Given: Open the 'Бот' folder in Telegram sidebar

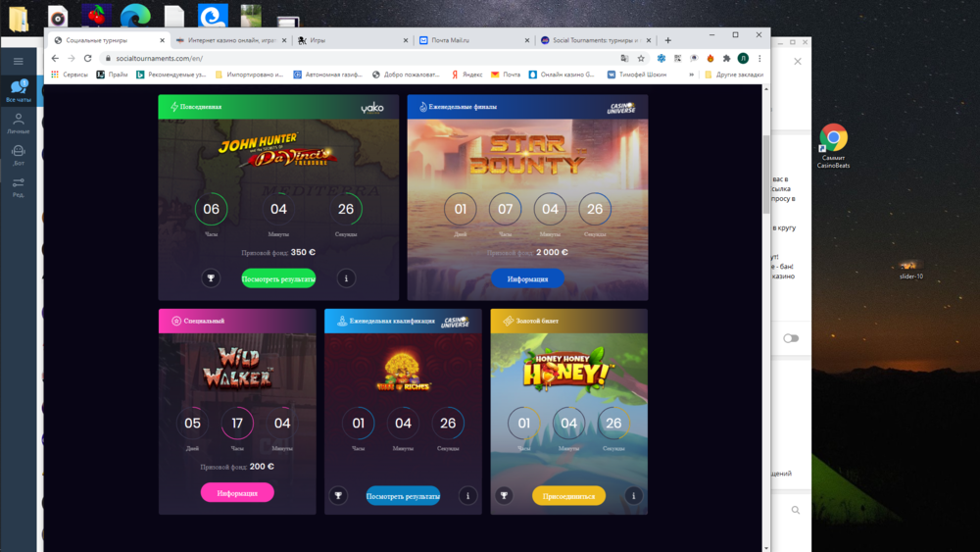Looking at the screenshot, I should tap(18, 155).
